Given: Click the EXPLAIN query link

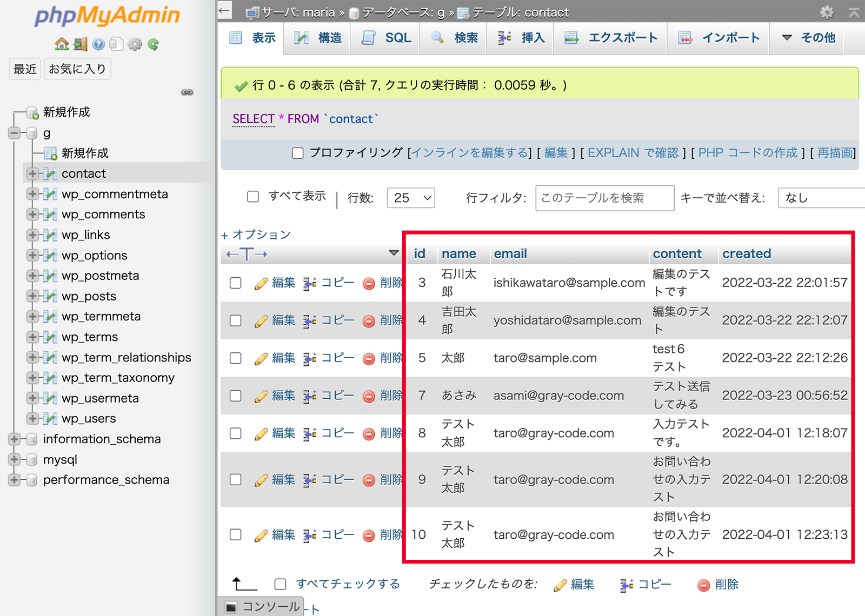Looking at the screenshot, I should coord(633,153).
